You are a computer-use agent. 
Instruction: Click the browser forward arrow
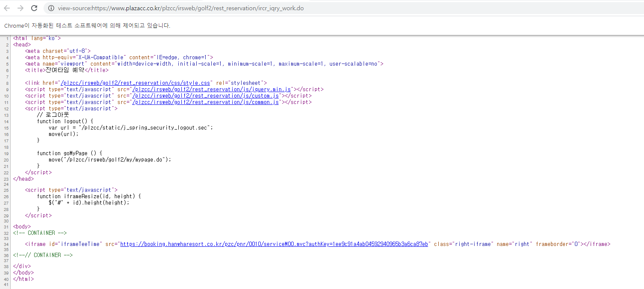20,8
